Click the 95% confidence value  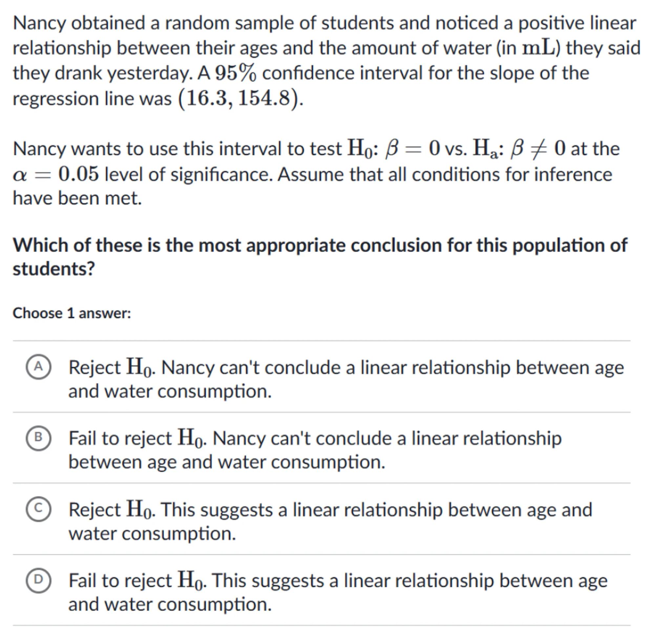pyautogui.click(x=236, y=73)
